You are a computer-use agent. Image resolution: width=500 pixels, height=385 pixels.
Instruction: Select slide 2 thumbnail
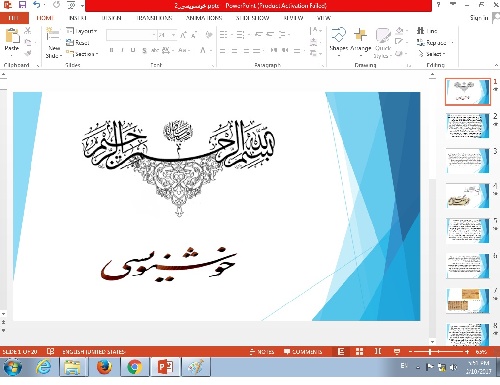coord(468,126)
